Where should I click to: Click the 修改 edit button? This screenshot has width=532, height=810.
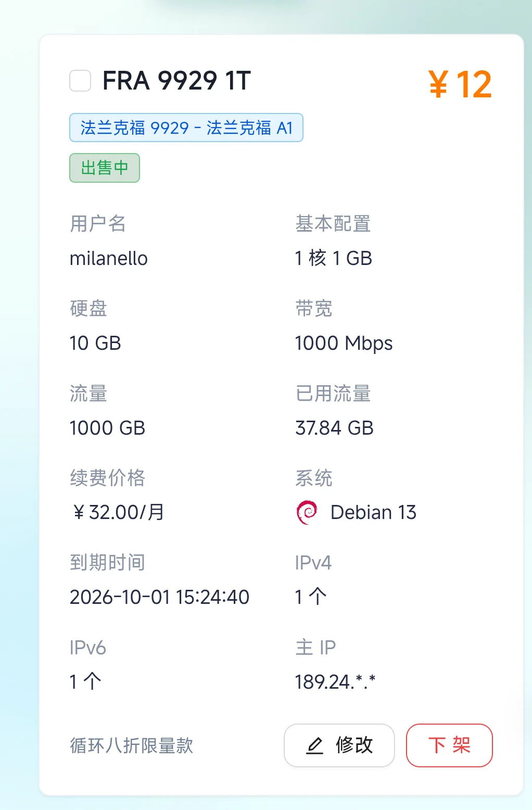[339, 745]
